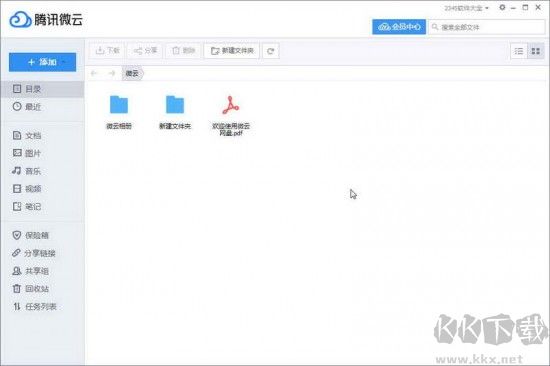Click the 新建文件夹 folder name label
Viewport: 550px width, 366px height.
tap(175, 126)
